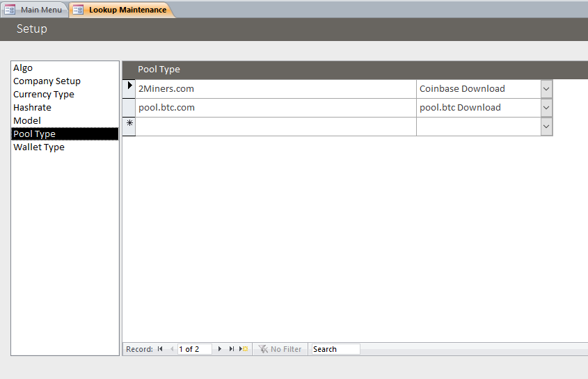Select Company Setup in the list
588x379 pixels.
(65, 81)
